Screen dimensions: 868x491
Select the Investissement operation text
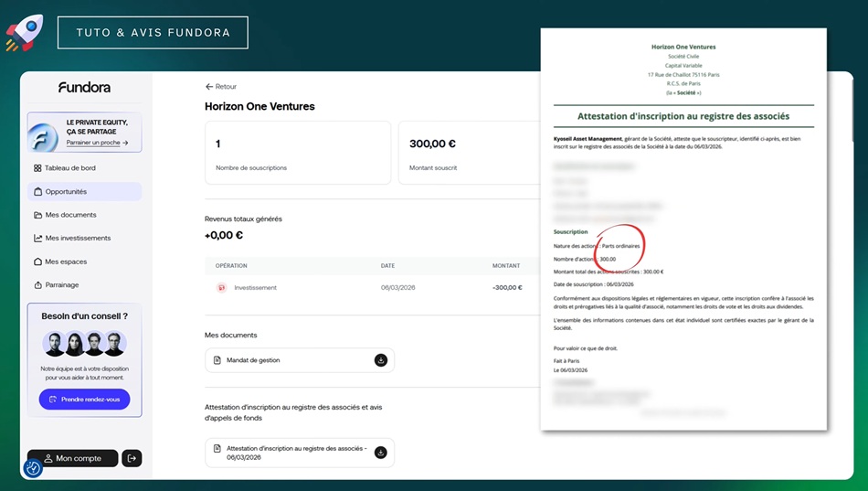(x=255, y=288)
